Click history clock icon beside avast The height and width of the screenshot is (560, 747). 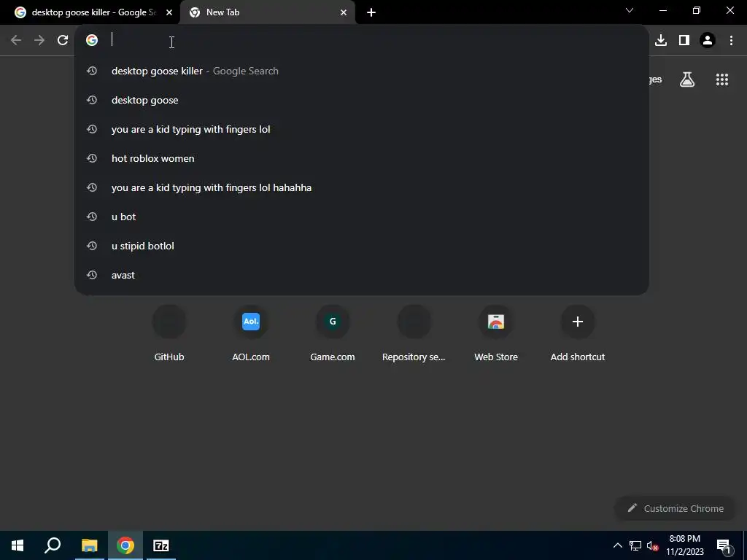92,275
